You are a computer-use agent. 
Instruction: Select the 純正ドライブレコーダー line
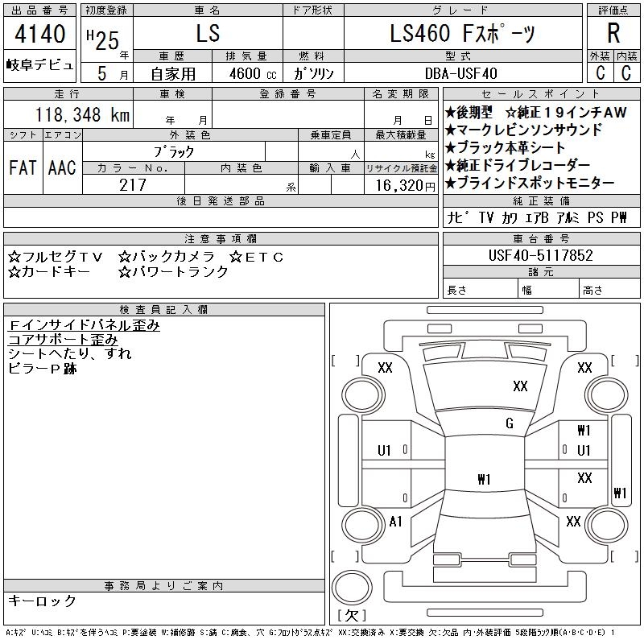click(518, 165)
